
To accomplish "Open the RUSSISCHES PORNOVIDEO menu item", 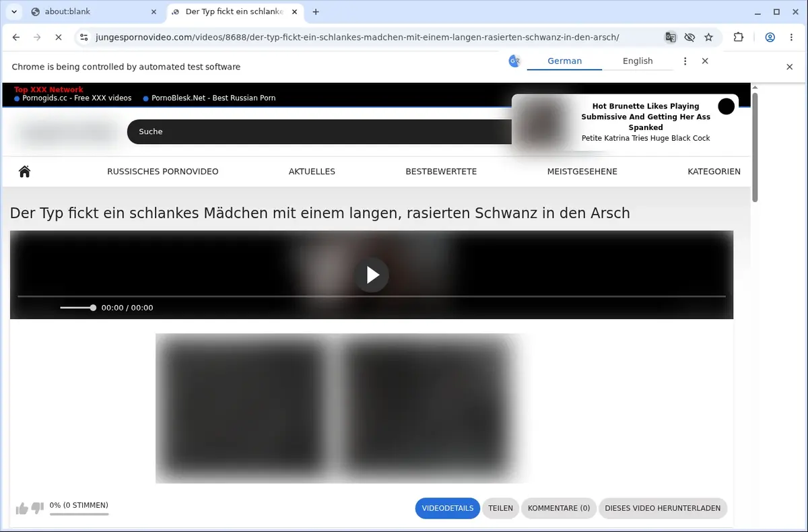I will 163,172.
